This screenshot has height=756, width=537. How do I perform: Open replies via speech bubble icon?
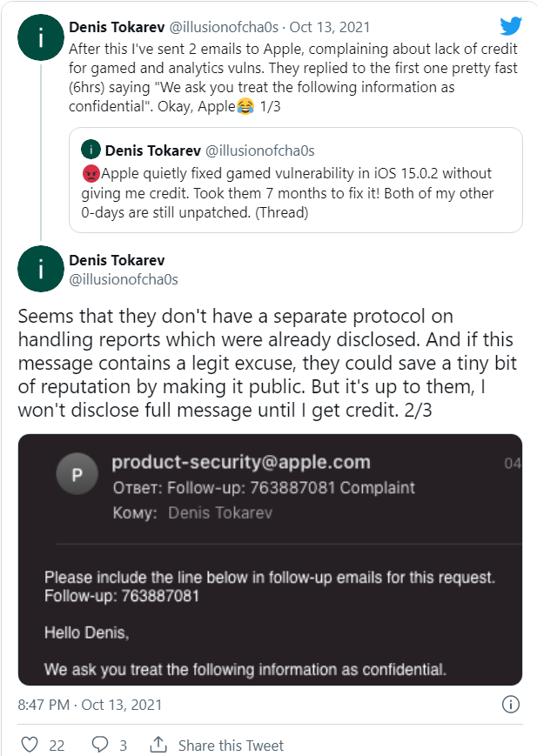point(100,745)
